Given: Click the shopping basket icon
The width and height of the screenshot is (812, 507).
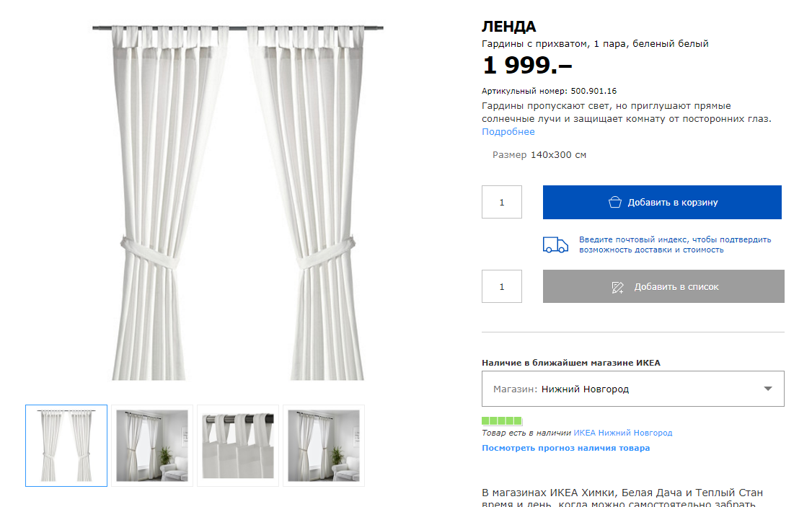Looking at the screenshot, I should click(x=614, y=202).
